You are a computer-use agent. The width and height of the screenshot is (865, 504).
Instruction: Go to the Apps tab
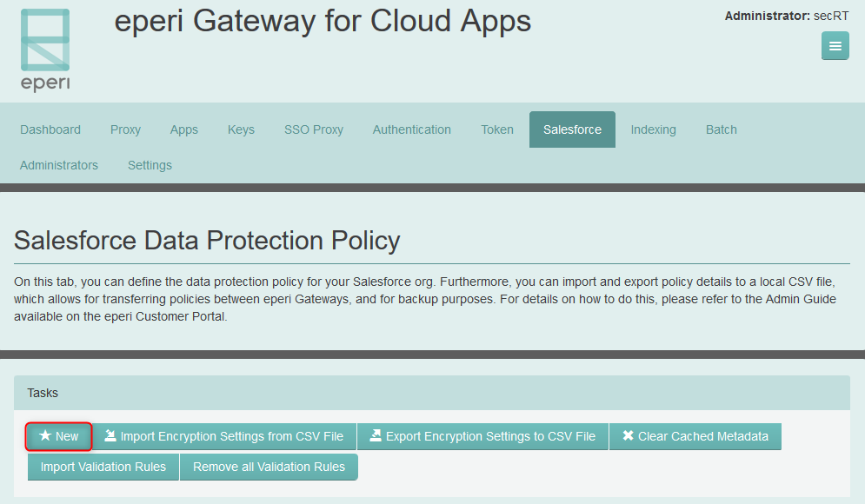click(x=183, y=129)
